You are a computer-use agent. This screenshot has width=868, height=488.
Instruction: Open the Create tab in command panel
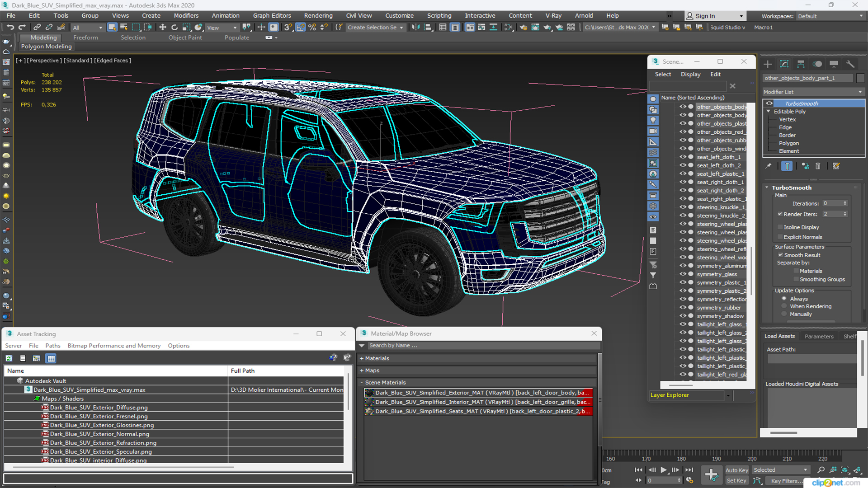[x=768, y=64]
